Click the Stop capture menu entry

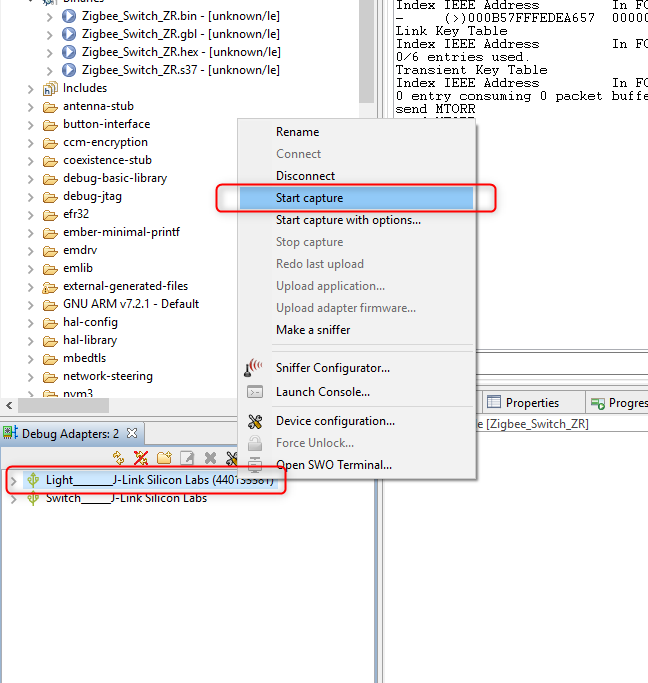click(x=356, y=242)
